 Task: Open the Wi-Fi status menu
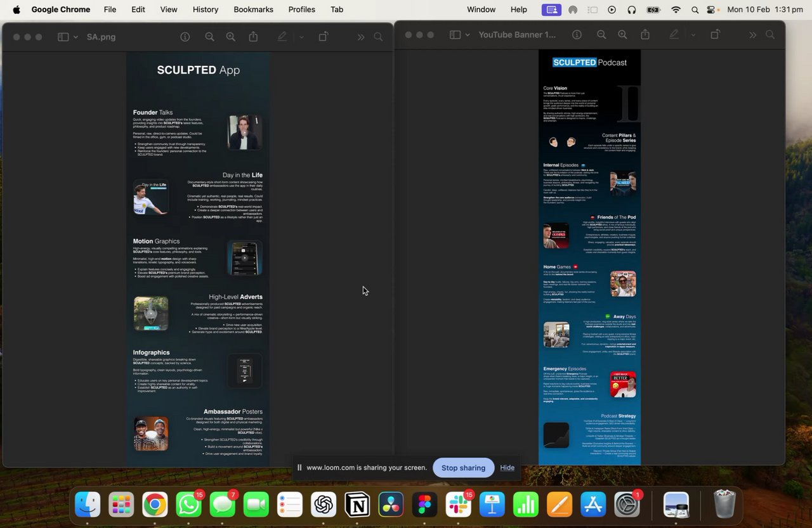(x=676, y=10)
